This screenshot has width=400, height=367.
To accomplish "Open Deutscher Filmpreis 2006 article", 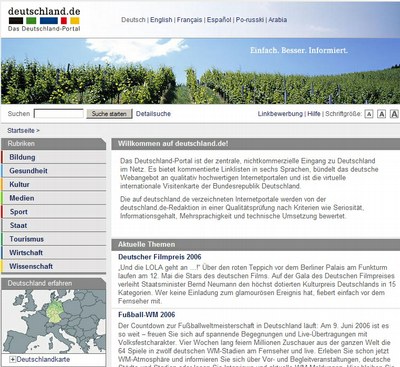I will pos(160,257).
